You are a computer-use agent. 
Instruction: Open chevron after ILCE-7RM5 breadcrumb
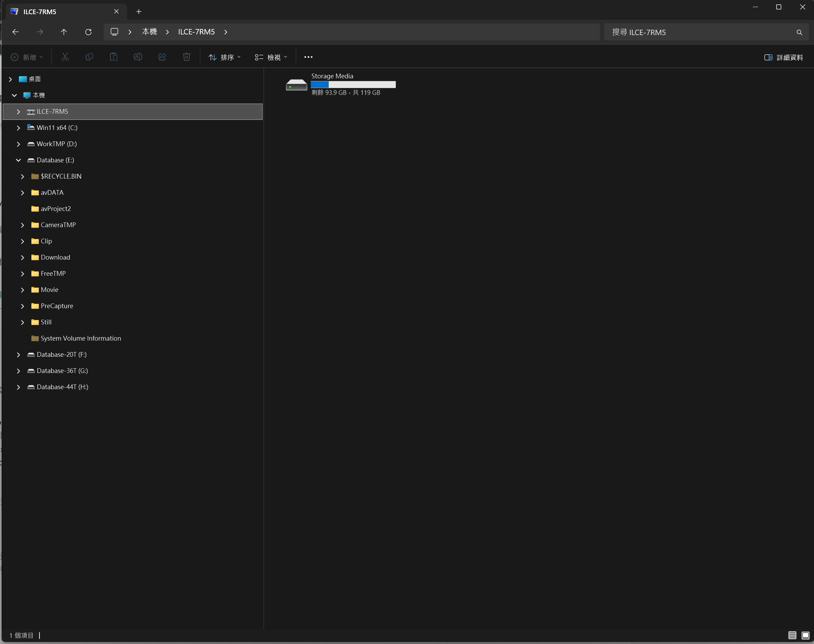pos(226,32)
